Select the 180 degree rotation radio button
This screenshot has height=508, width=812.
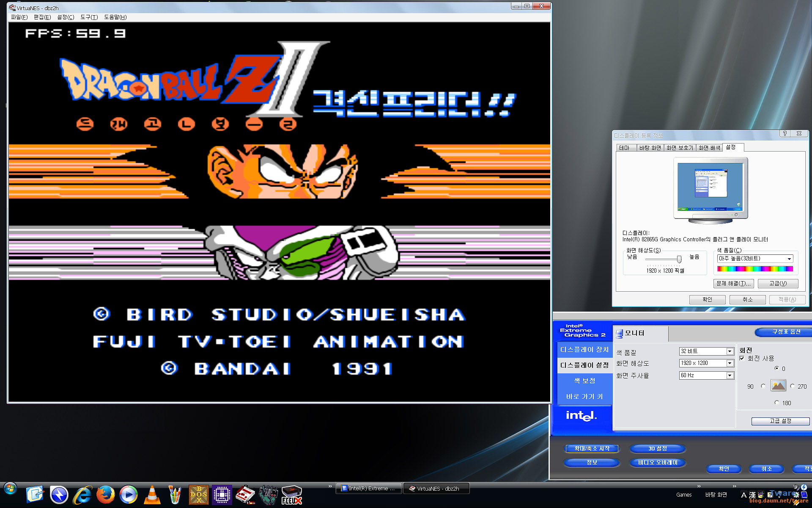776,403
